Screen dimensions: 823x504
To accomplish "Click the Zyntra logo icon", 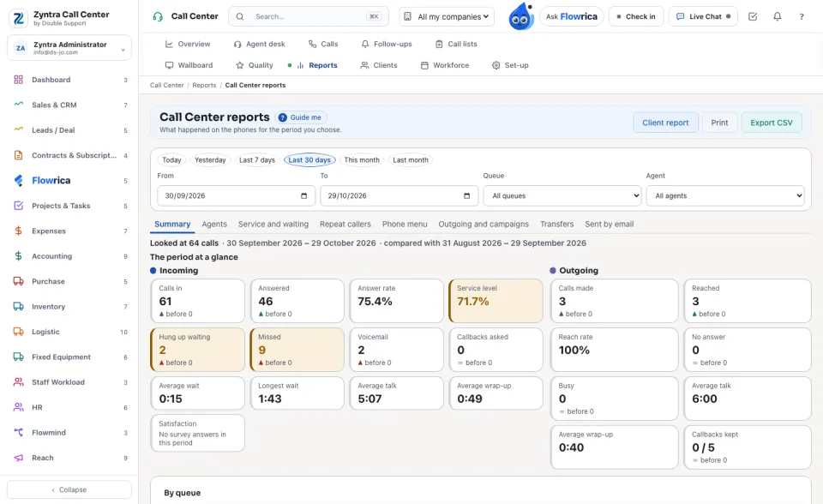I will click(18, 18).
